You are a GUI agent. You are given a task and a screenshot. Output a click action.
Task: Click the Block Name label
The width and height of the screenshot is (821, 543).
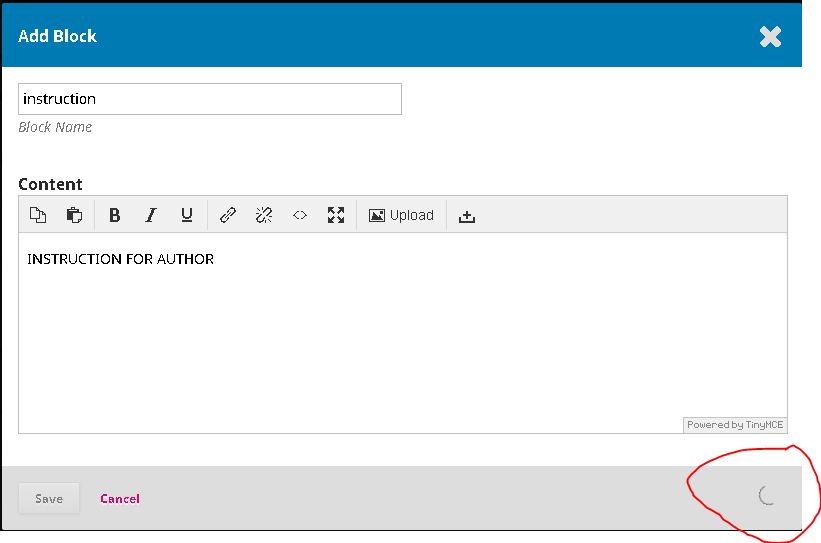point(55,127)
